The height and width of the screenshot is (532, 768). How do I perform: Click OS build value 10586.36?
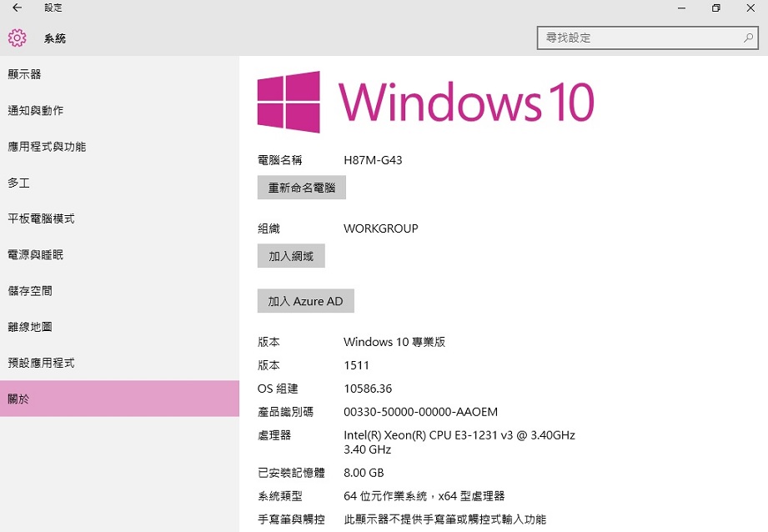coord(368,389)
